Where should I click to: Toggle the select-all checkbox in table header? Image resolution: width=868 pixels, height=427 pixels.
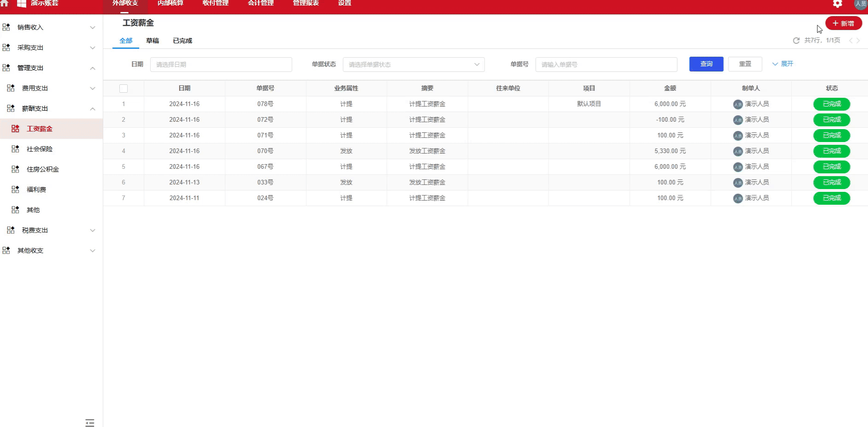123,88
